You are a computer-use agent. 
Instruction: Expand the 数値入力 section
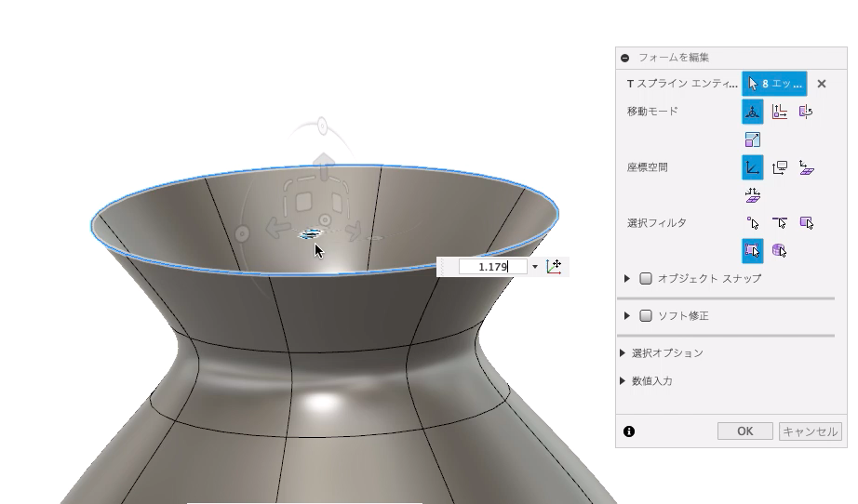[x=623, y=381]
